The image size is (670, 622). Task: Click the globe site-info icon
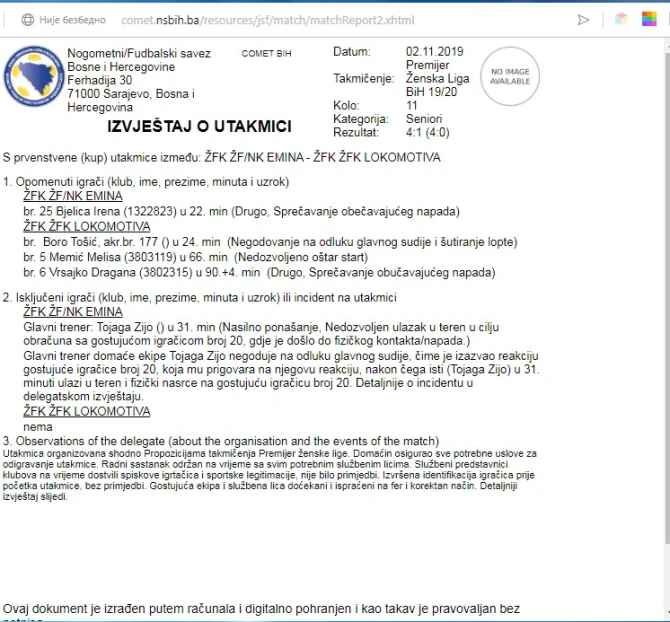pos(28,20)
